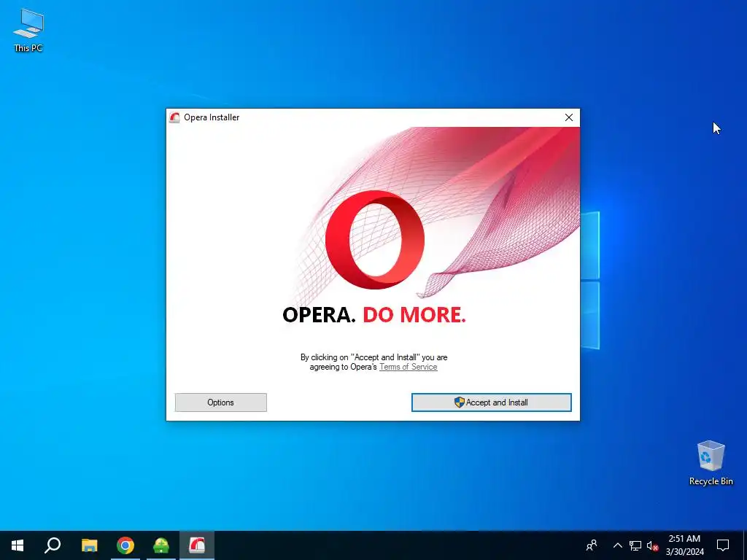
Task: Select the This PC desktop icon
Action: [x=28, y=31]
